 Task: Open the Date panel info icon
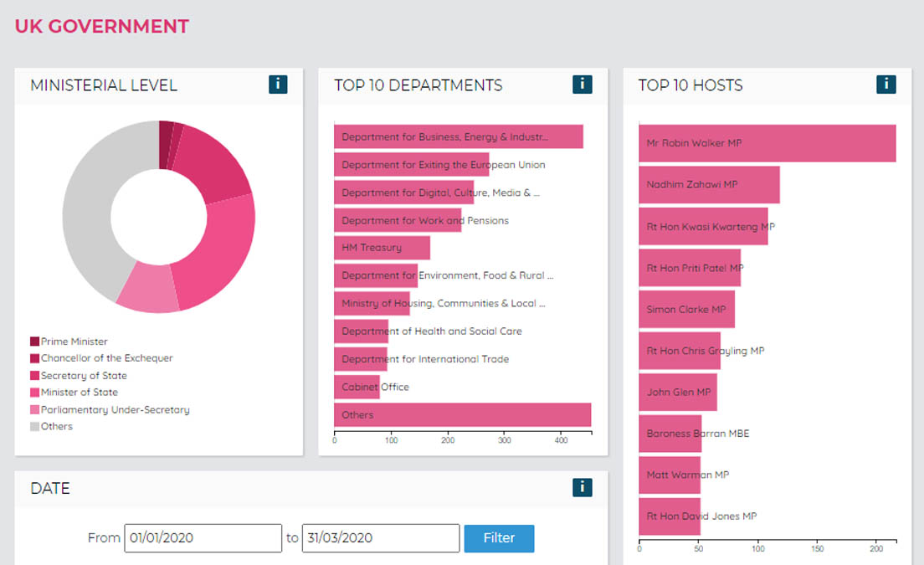pos(582,487)
